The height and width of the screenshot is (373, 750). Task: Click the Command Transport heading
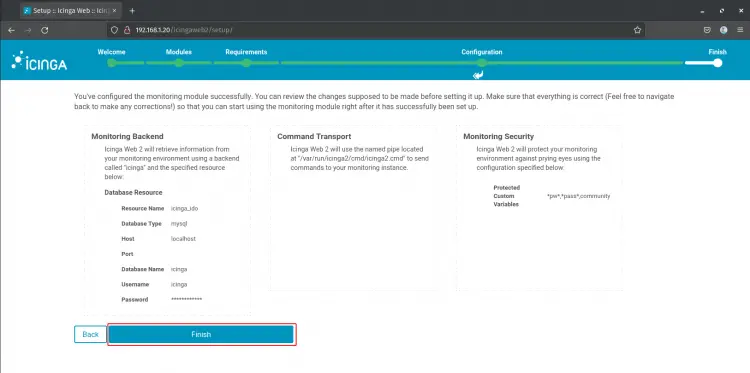click(x=314, y=137)
